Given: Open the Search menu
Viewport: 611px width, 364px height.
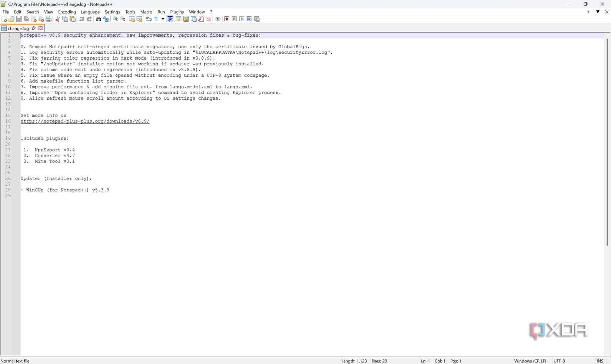Looking at the screenshot, I should [x=33, y=12].
